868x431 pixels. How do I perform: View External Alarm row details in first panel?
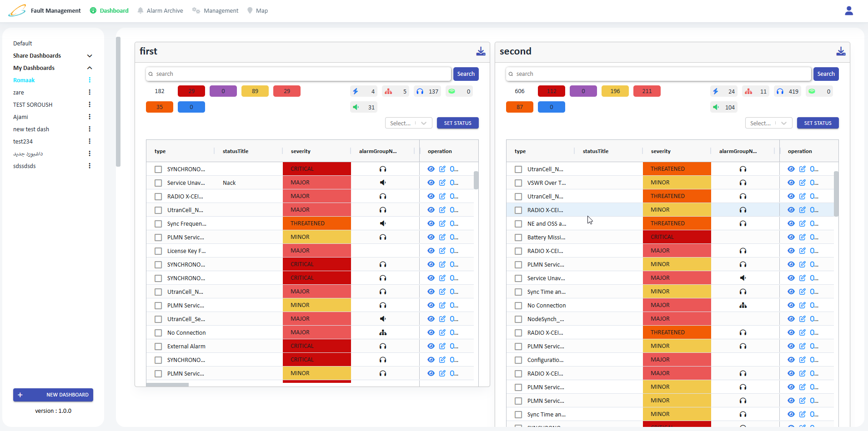[431, 346]
